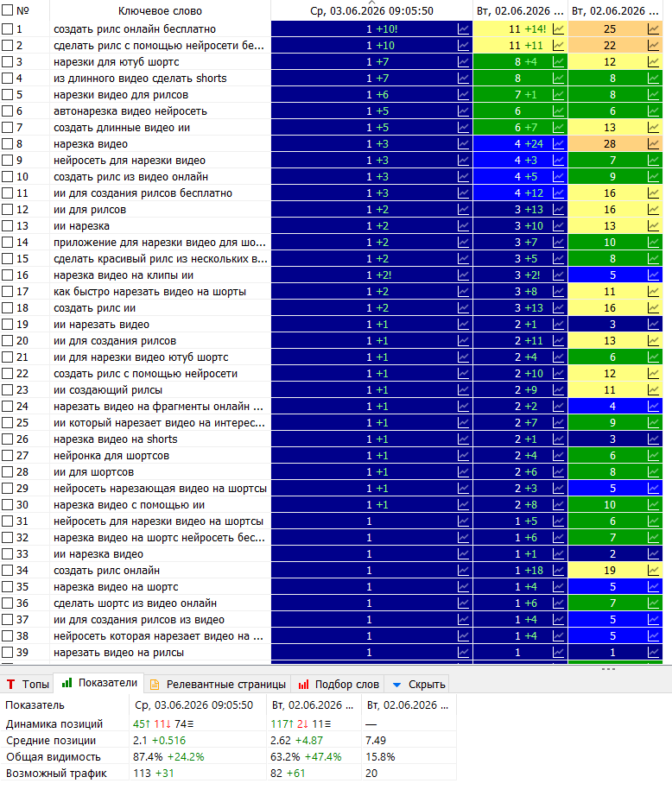Sort by Ключевое слово column header
The image size is (672, 796).
point(160,10)
